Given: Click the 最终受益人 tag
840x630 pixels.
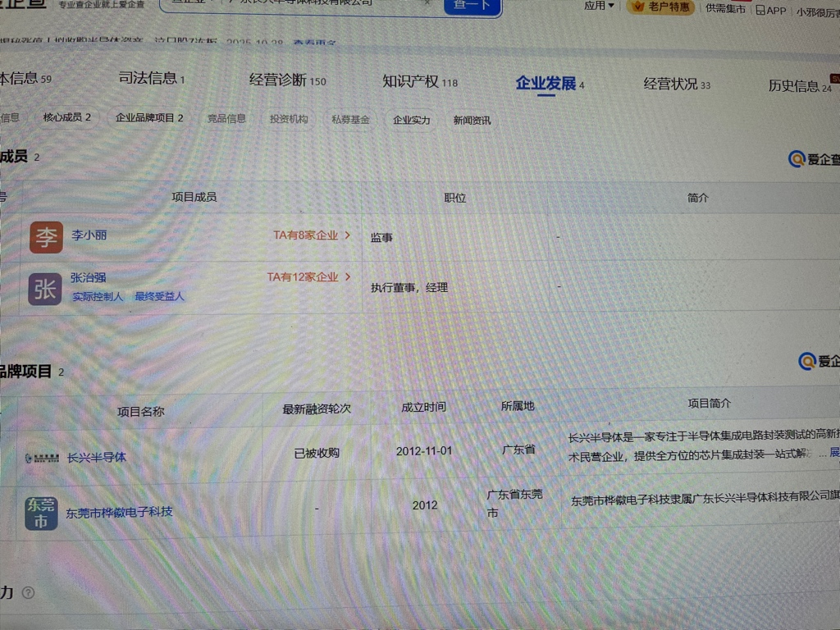Looking at the screenshot, I should tap(160, 296).
